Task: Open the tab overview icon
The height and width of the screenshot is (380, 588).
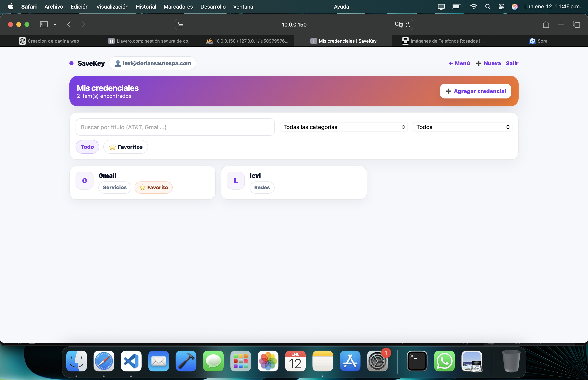Action: tap(576, 24)
